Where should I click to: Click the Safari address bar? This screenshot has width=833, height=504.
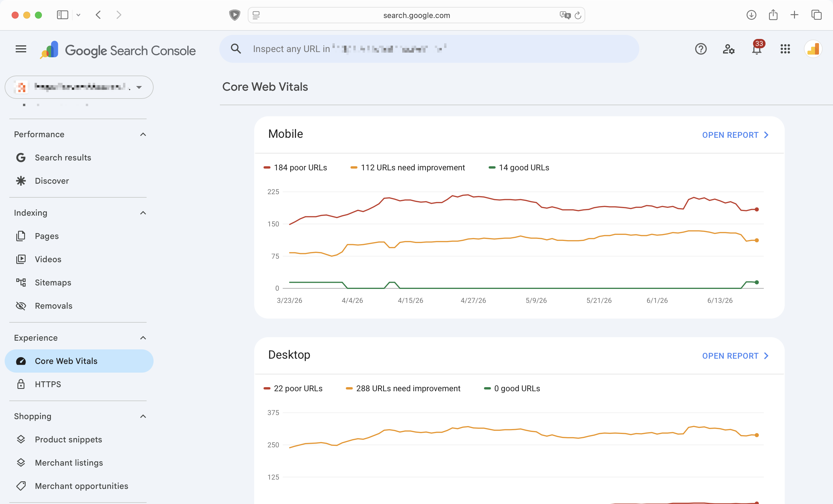[x=416, y=15]
